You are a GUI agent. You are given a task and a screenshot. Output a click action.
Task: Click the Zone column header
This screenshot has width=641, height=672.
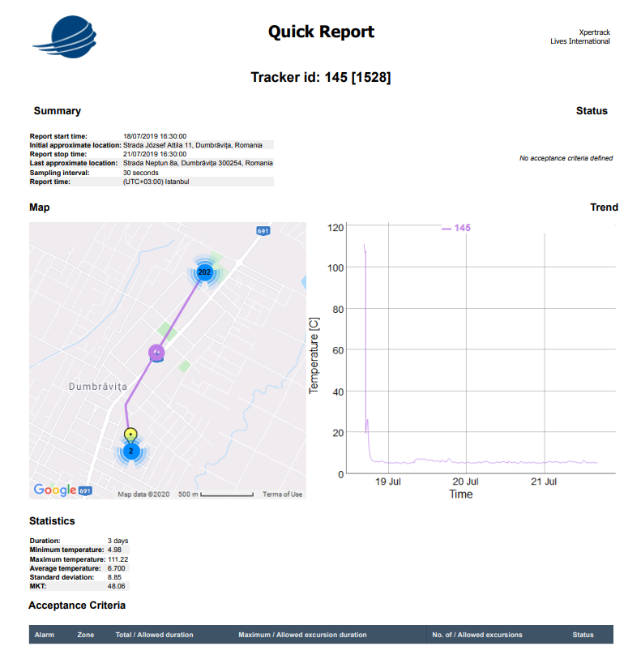tap(86, 635)
